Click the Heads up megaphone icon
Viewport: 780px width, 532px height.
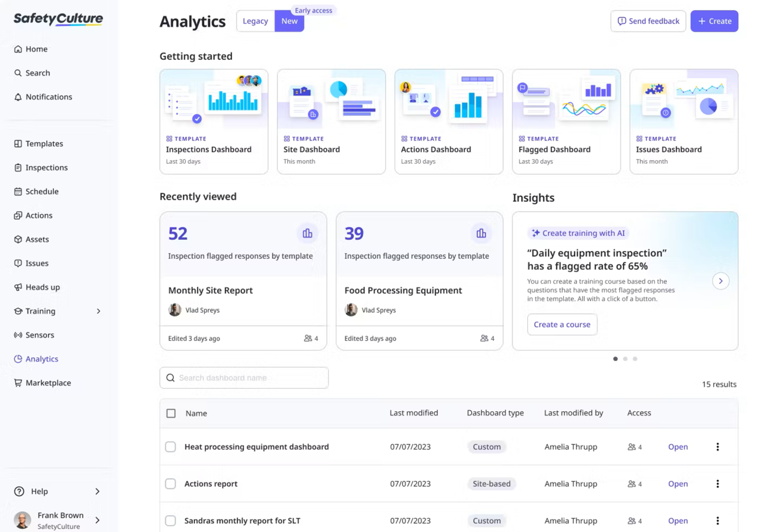coord(18,287)
